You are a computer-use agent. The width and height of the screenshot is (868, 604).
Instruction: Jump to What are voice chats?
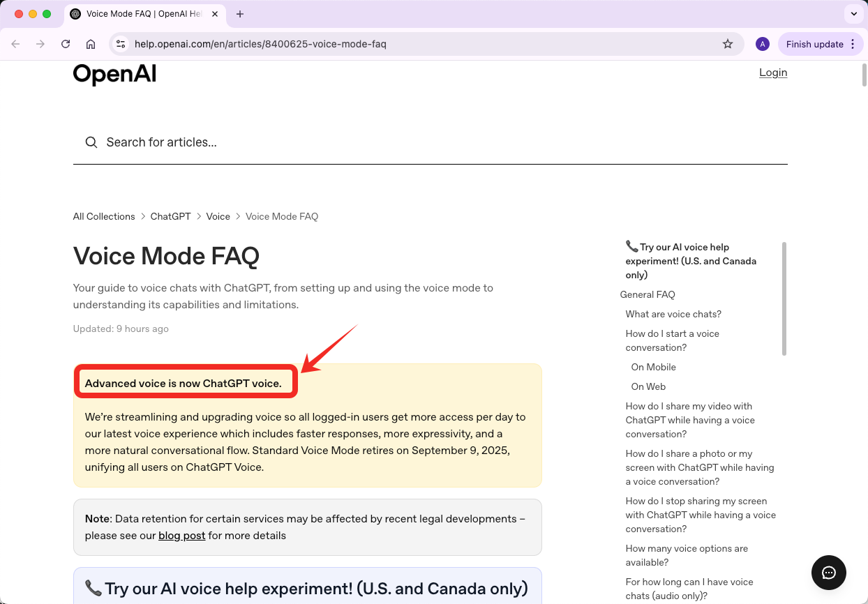coord(673,314)
